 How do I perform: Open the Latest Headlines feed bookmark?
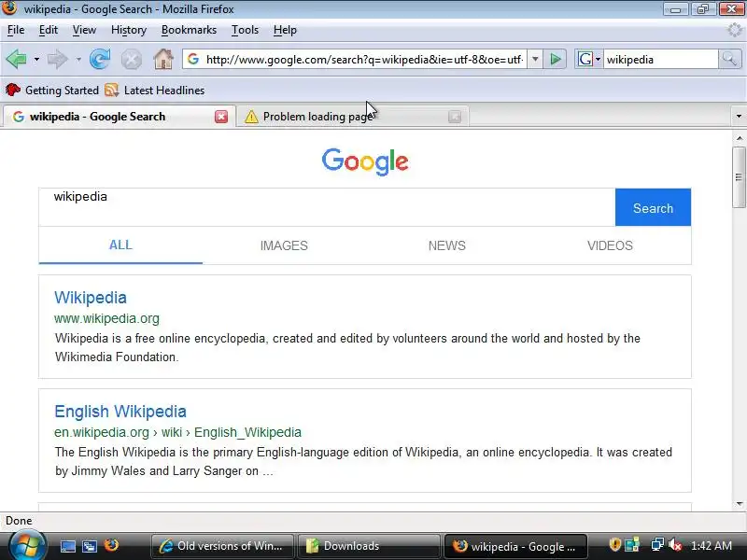[155, 90]
